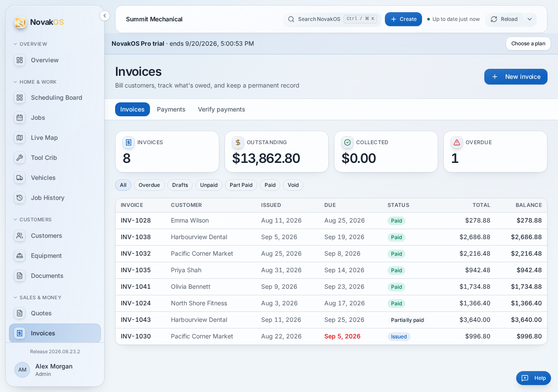Switch to Verify payments tab
The width and height of the screenshot is (558, 392).
click(221, 109)
